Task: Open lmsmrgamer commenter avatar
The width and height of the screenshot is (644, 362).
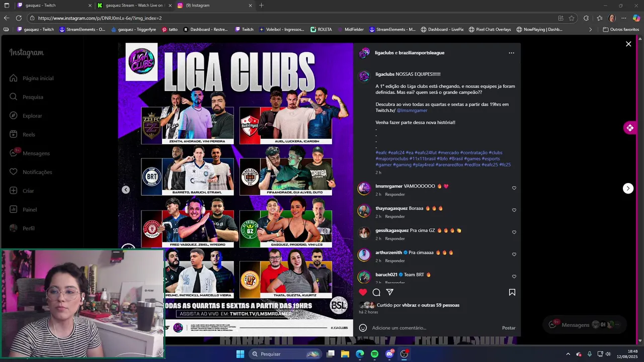Action: pos(364,189)
